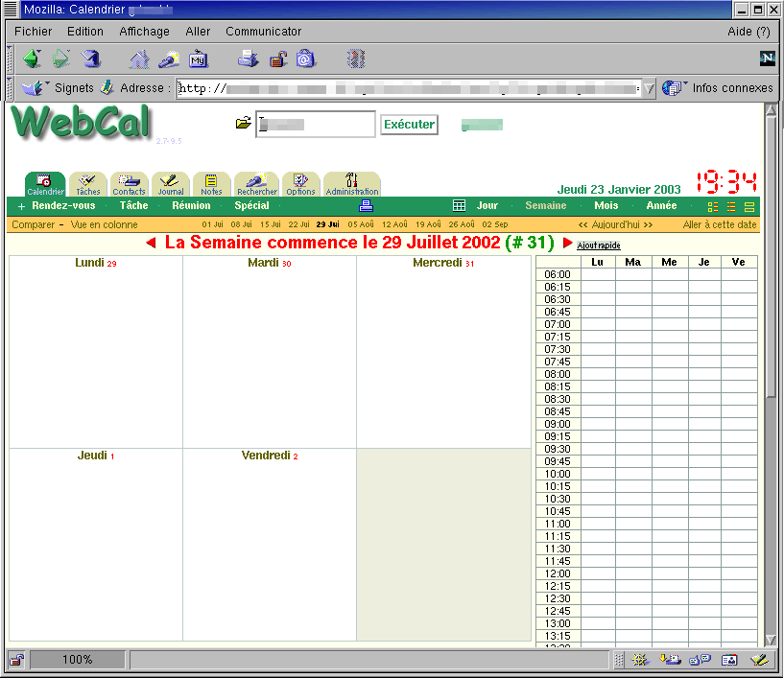Click the Print toolbar icon
784x678 pixels.
coord(248,59)
